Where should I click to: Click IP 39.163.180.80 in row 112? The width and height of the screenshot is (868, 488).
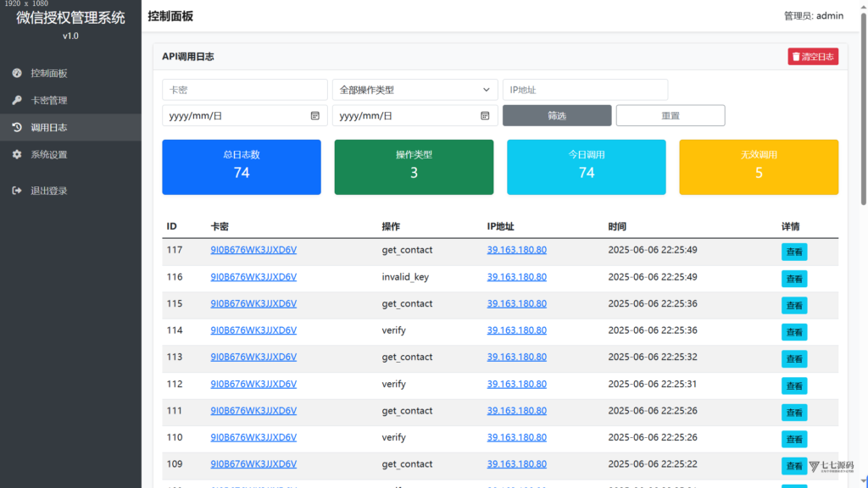pos(516,384)
